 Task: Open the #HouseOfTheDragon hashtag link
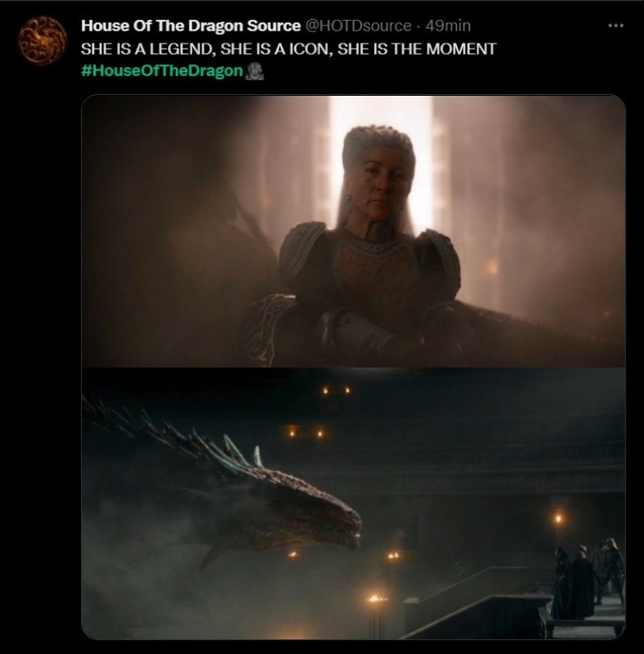[162, 71]
